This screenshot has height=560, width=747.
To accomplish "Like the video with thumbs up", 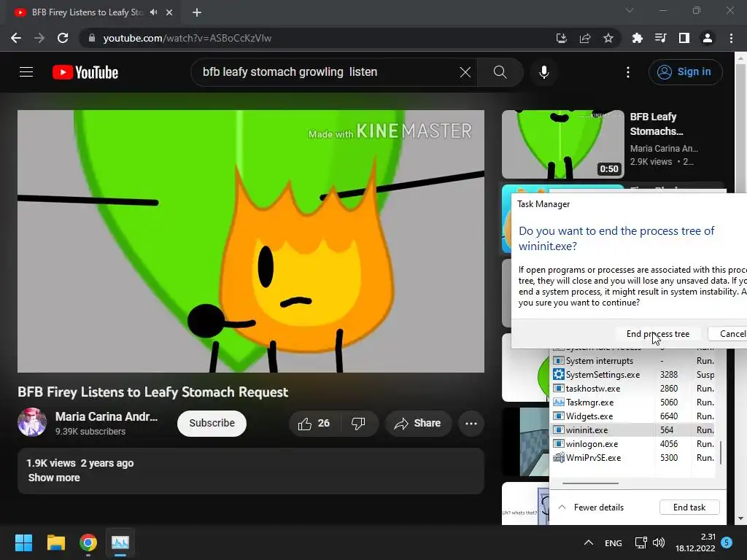I will coord(314,424).
